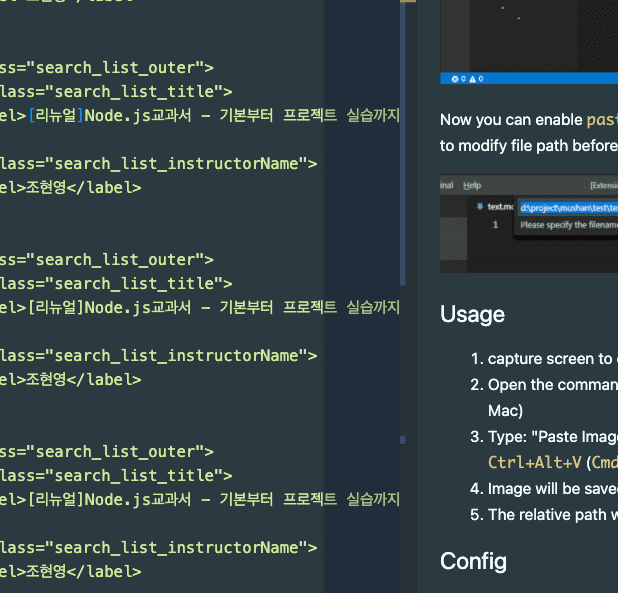Click the Usage heading in the README

(472, 314)
